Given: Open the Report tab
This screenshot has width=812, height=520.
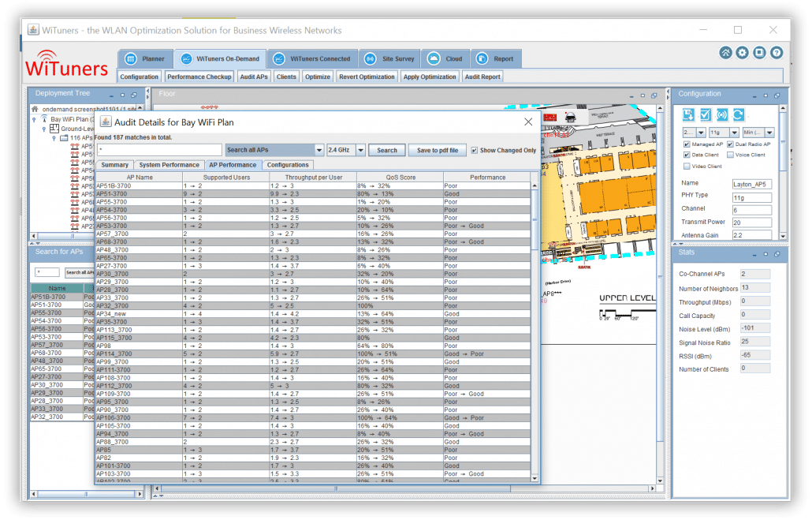Looking at the screenshot, I should 495,59.
